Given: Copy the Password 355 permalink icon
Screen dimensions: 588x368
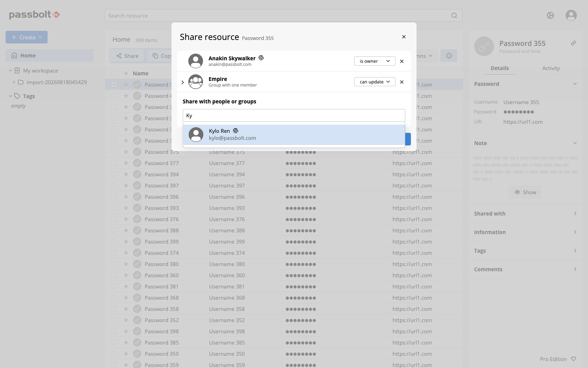Looking at the screenshot, I should [573, 43].
